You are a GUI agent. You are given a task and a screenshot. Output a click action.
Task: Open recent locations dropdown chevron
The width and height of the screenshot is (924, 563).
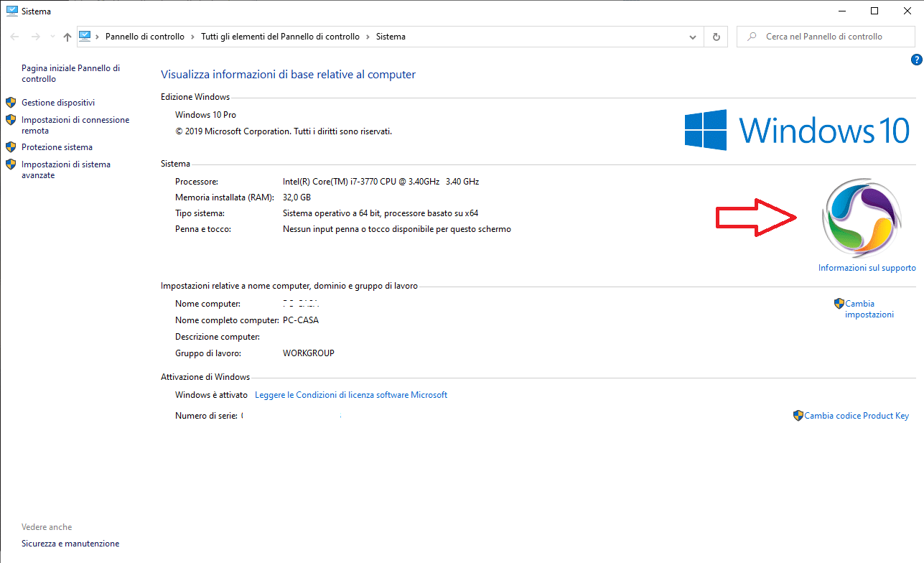click(x=52, y=37)
